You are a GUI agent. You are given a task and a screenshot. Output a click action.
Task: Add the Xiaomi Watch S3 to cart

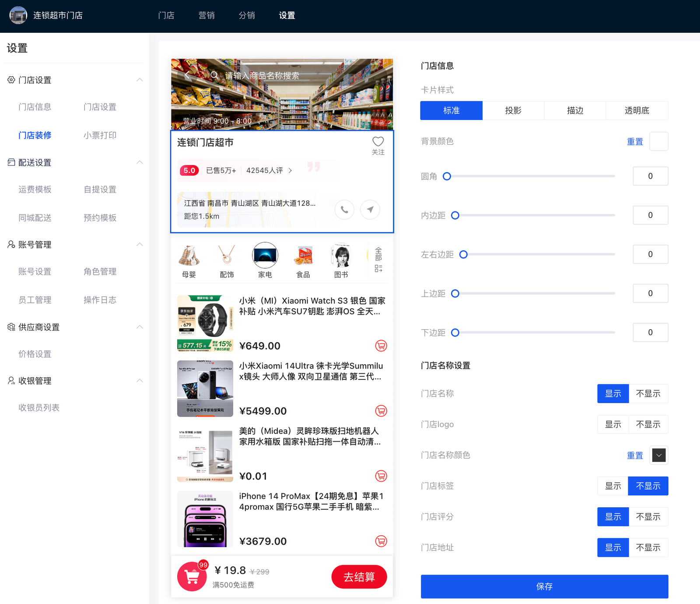pos(381,346)
